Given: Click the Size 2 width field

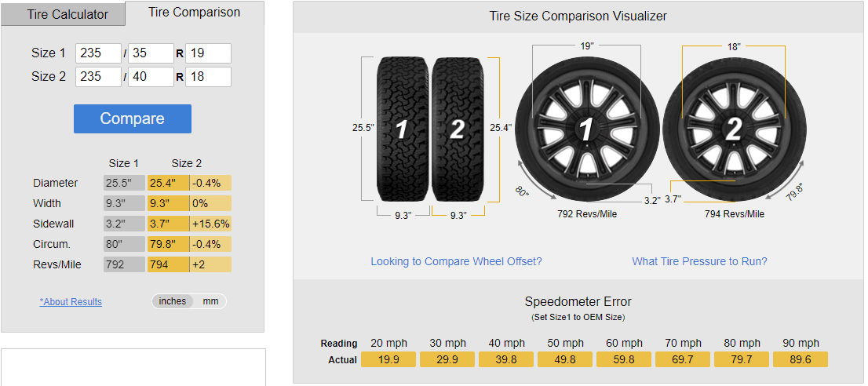Looking at the screenshot, I should pos(98,77).
